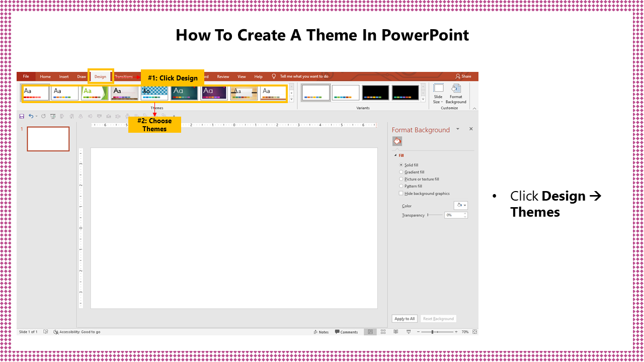Select the last black variant thumbnail
The height and width of the screenshot is (362, 644).
406,93
